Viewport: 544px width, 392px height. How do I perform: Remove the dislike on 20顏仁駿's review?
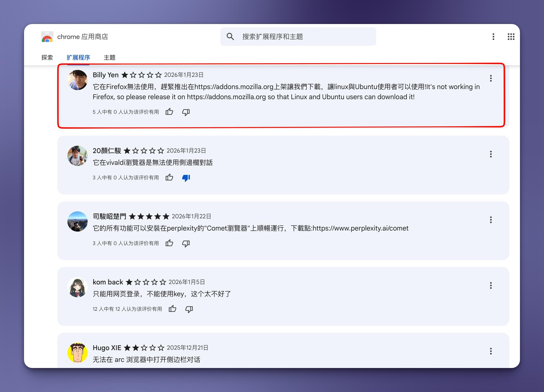pos(186,178)
